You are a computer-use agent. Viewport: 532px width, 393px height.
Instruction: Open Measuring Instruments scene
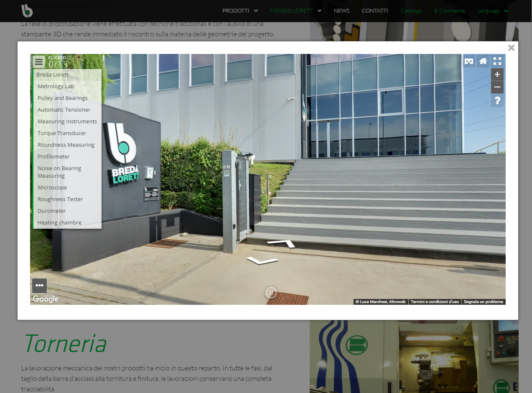pyautogui.click(x=67, y=122)
